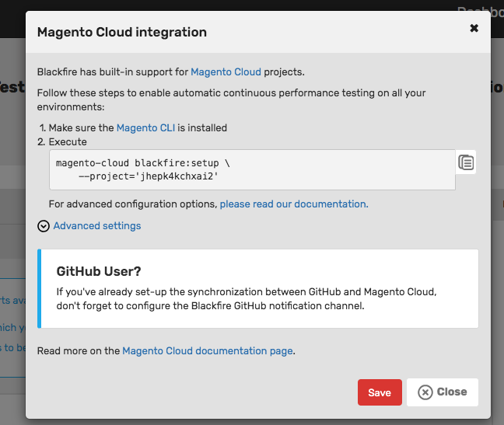Viewport: 504px width, 425px height.
Task: Click the GitHub notification channel paragraph
Action: tap(247, 299)
